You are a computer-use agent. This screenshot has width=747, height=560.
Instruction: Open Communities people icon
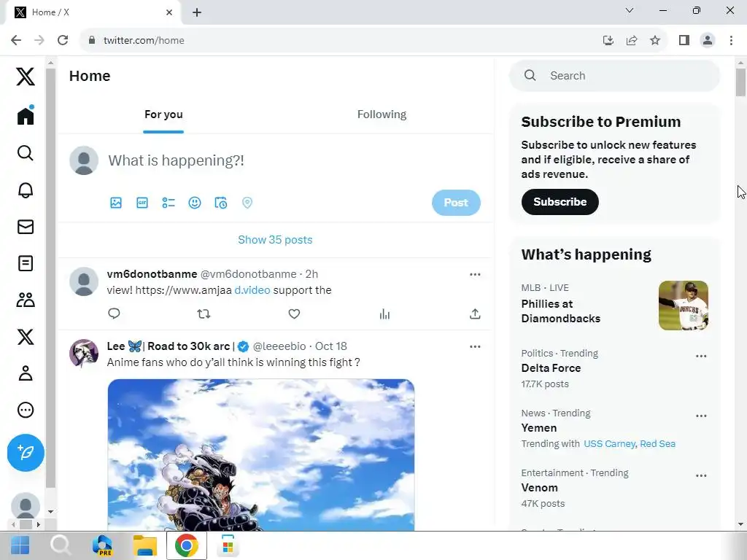(x=26, y=300)
